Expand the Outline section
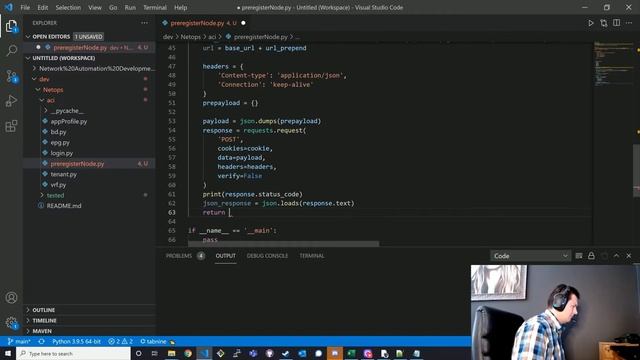The height and width of the screenshot is (360, 640). 43,310
